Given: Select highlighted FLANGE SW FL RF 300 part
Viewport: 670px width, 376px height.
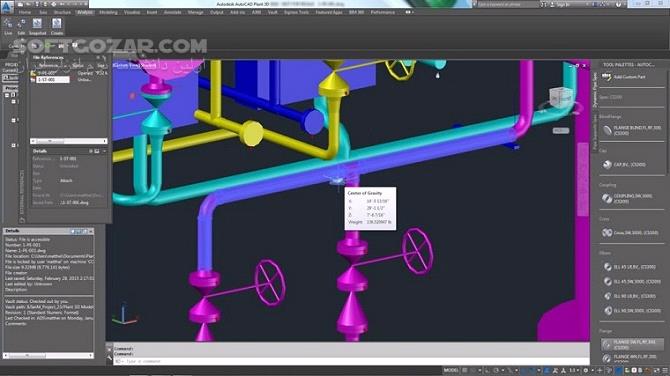Looking at the screenshot, I should point(632,344).
